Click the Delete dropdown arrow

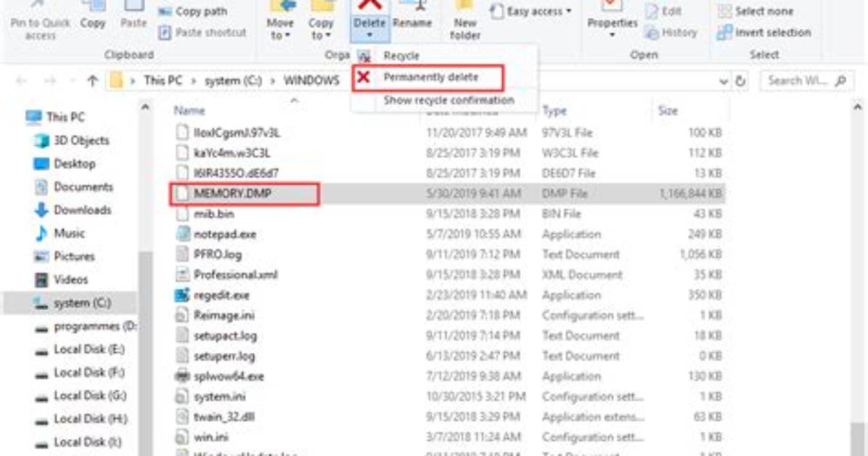[369, 36]
